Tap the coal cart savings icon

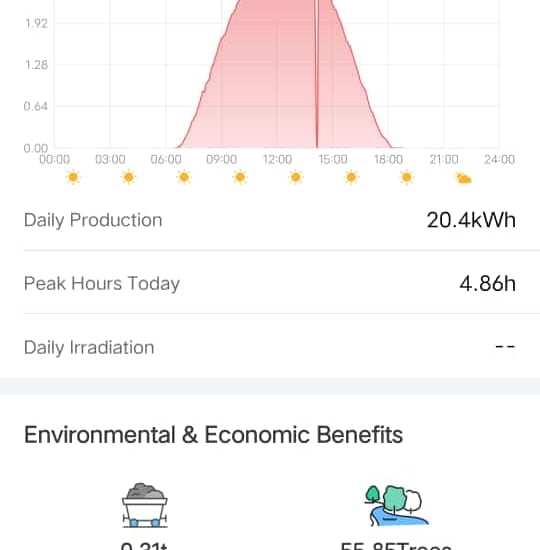145,505
